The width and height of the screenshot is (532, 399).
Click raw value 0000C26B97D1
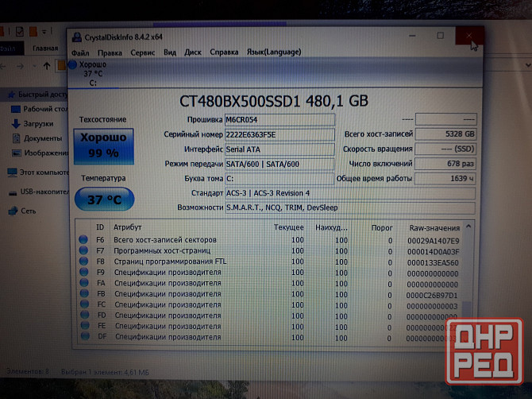coord(432,295)
